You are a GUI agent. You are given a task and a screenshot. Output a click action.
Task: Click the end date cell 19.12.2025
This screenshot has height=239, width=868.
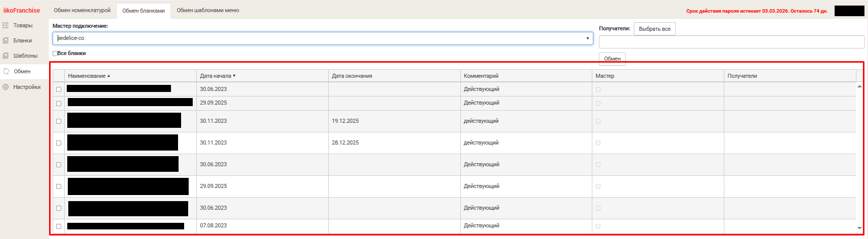395,121
